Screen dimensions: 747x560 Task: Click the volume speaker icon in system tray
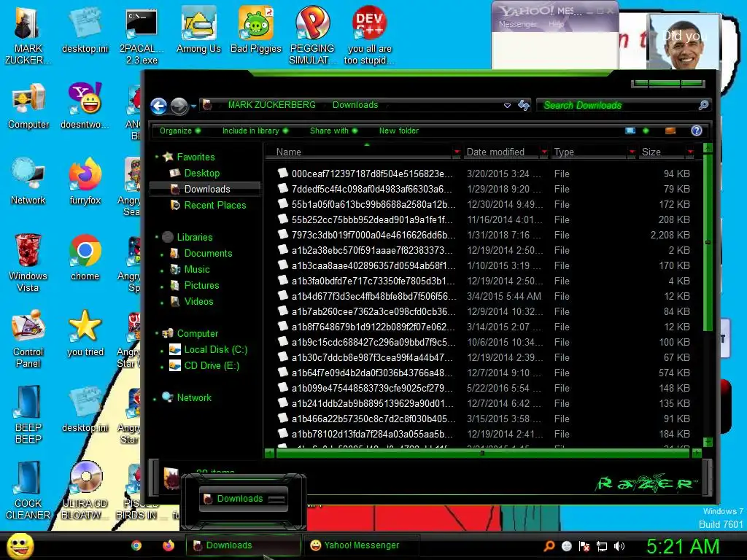click(619, 546)
